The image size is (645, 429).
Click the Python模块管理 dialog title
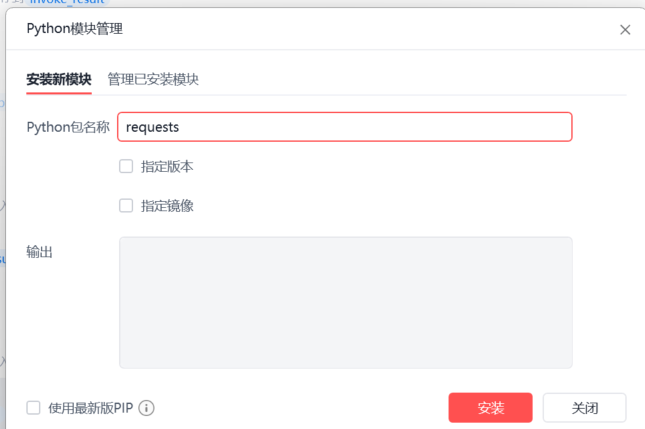(74, 30)
